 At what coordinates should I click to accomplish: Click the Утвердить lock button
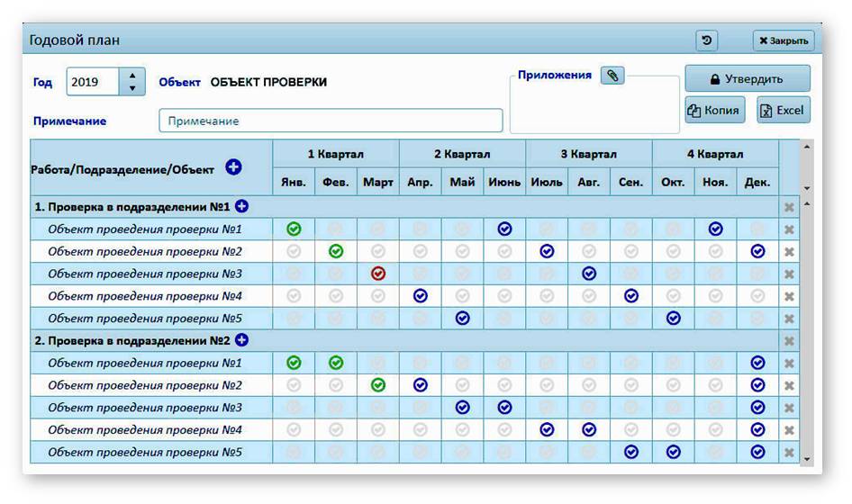[748, 79]
